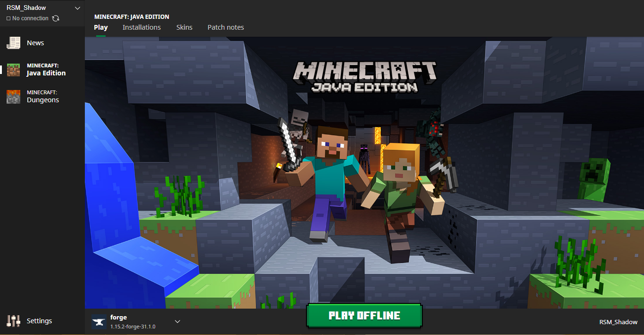The width and height of the screenshot is (644, 335).
Task: Click the Minecraft Java Edition artwork logo
Action: pyautogui.click(x=365, y=76)
